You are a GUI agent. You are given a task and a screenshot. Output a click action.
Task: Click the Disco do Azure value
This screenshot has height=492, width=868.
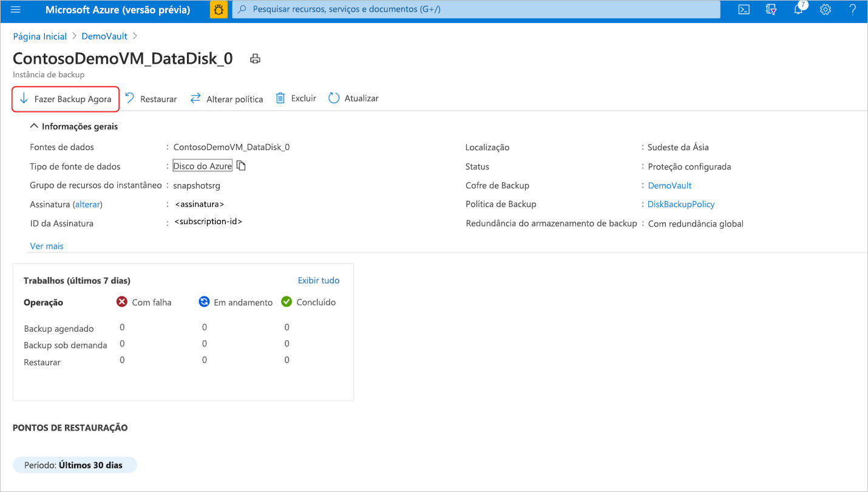click(203, 166)
